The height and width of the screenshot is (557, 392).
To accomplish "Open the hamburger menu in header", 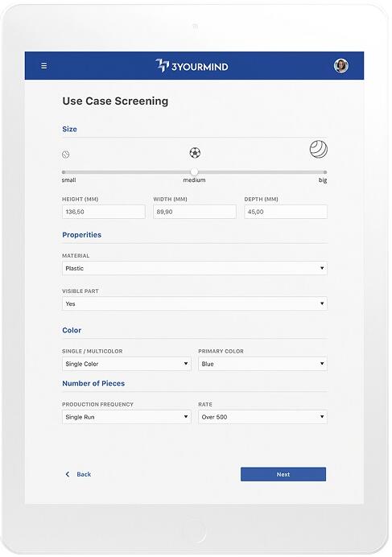I will 44,66.
